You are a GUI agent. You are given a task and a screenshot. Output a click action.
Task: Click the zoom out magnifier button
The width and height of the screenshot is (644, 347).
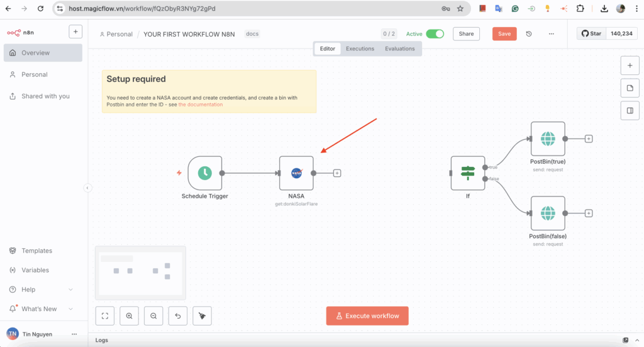153,316
